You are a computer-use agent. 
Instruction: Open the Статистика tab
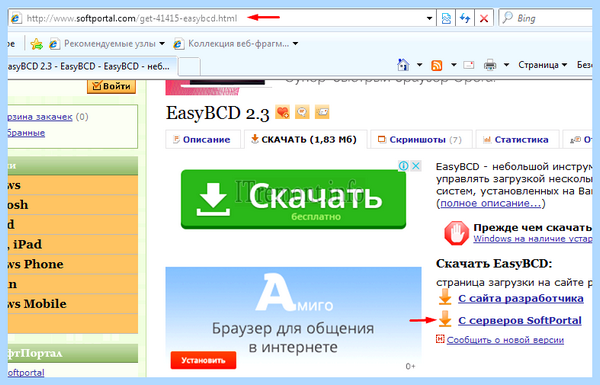point(517,140)
